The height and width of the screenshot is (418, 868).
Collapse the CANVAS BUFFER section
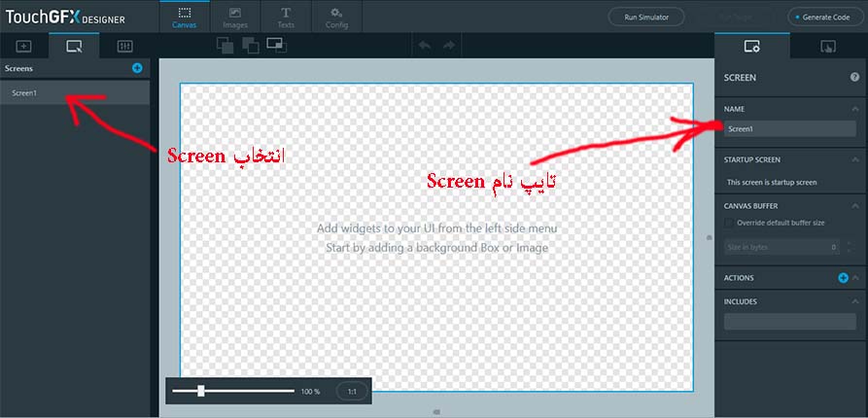(854, 206)
